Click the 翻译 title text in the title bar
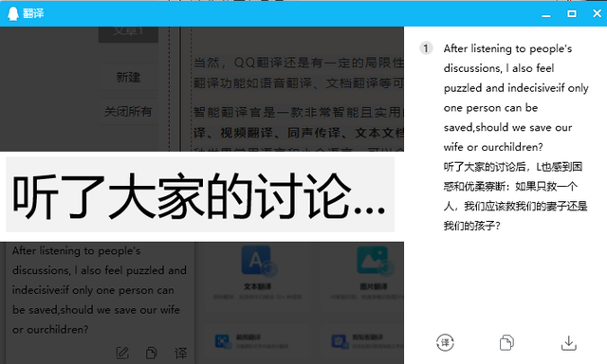607x364 pixels. [x=33, y=13]
